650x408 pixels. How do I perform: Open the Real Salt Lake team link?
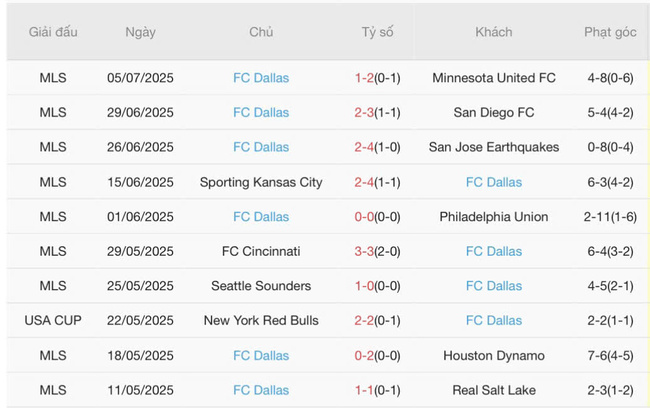(494, 390)
